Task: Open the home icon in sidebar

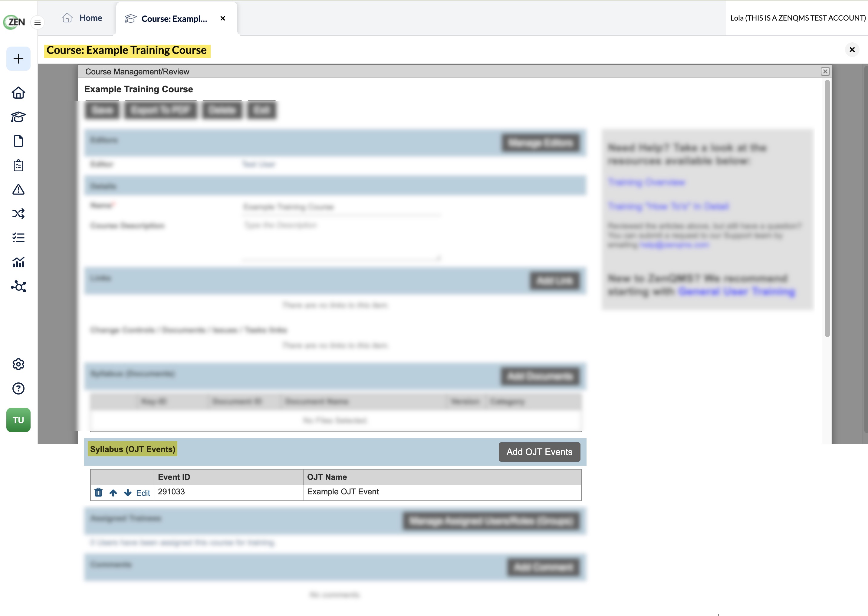Action: click(18, 93)
